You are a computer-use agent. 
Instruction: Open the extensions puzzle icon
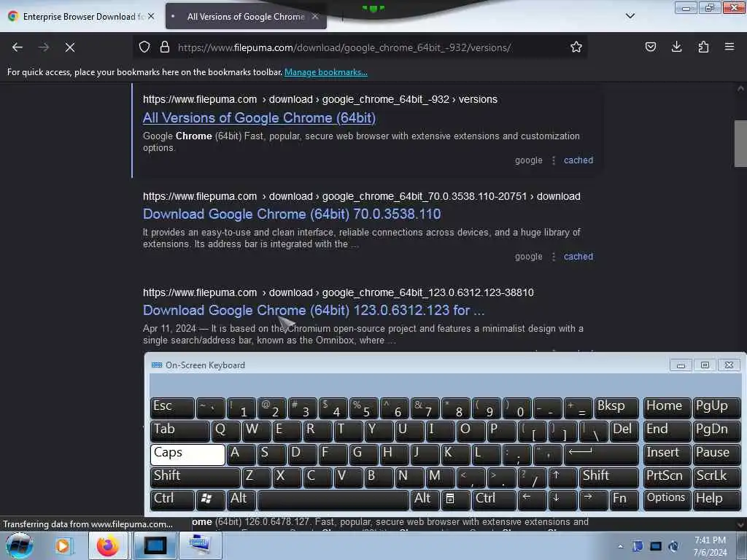(703, 47)
